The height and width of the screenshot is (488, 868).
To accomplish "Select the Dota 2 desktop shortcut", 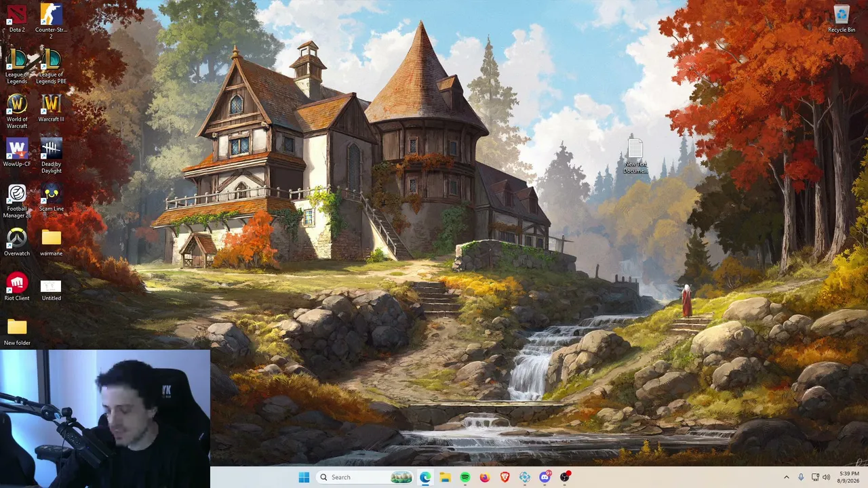I will pos(17,19).
